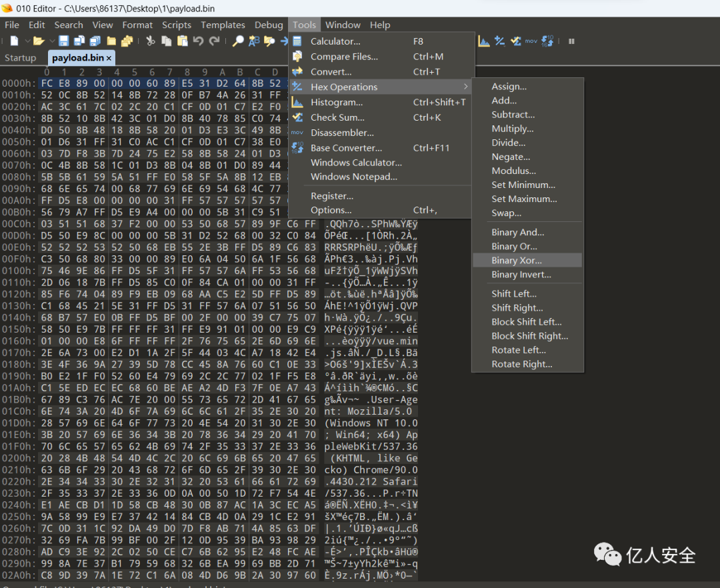Image resolution: width=720 pixels, height=588 pixels.
Task: Choose Convert... from the Tools menu
Action: coord(381,71)
